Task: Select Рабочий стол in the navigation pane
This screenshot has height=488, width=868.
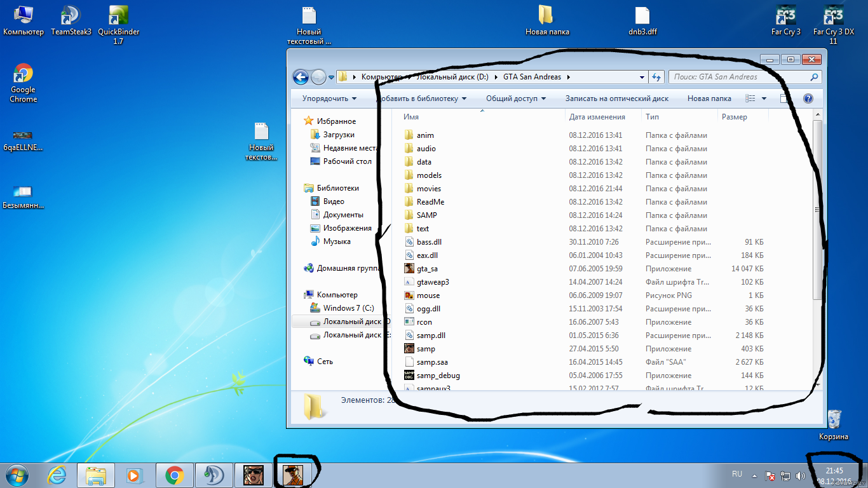Action: pyautogui.click(x=347, y=161)
